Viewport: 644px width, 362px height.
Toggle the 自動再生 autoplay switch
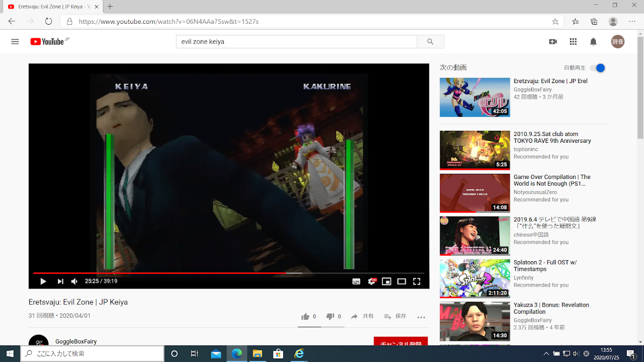598,68
